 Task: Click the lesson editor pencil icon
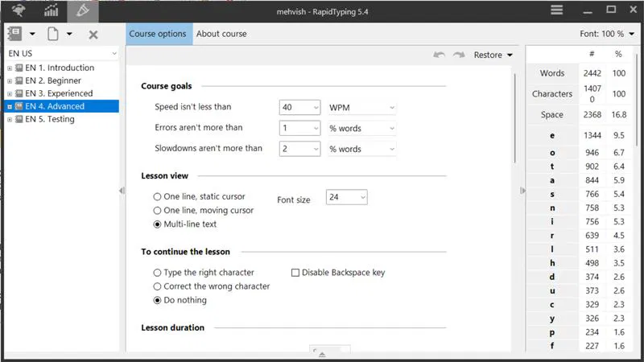pos(81,10)
